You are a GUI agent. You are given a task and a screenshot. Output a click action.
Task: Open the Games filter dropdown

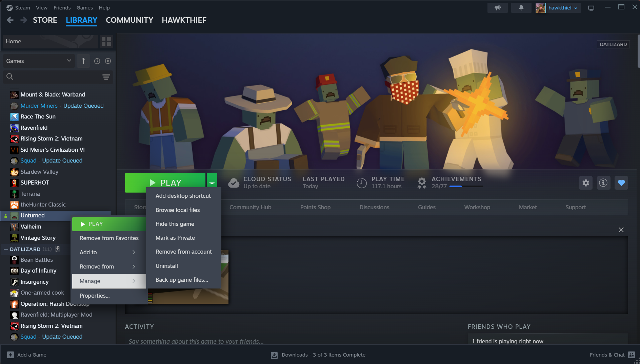coord(39,61)
